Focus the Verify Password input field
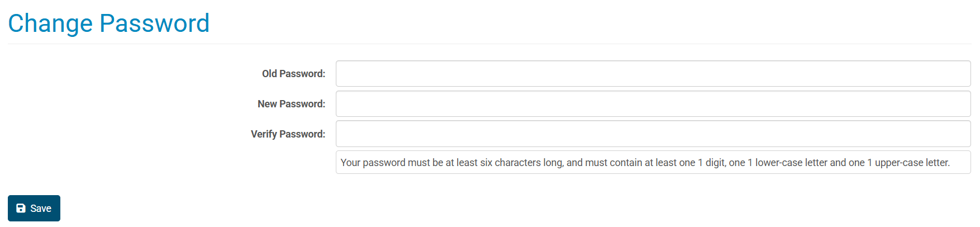Screen dimensions: 980x227 coord(653,134)
